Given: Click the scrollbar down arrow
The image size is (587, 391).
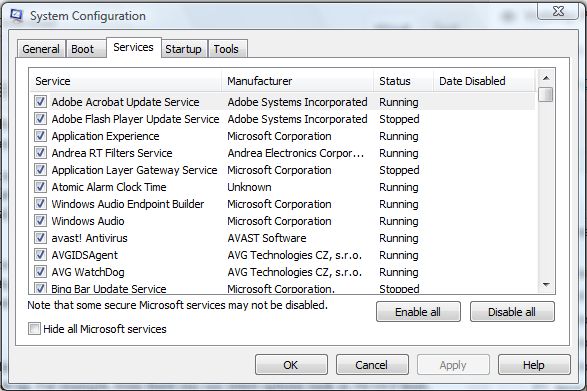Looking at the screenshot, I should click(546, 285).
